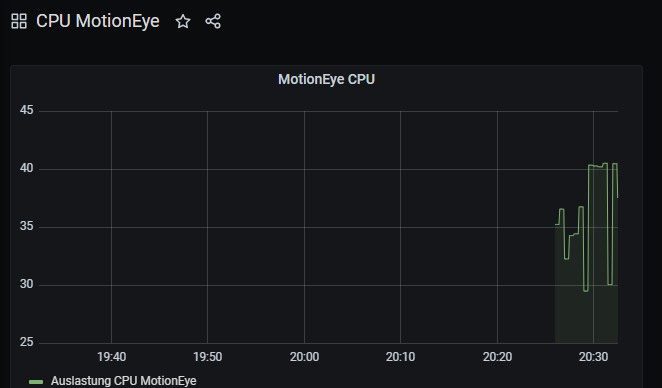Click the 25 y-axis value

(26, 342)
